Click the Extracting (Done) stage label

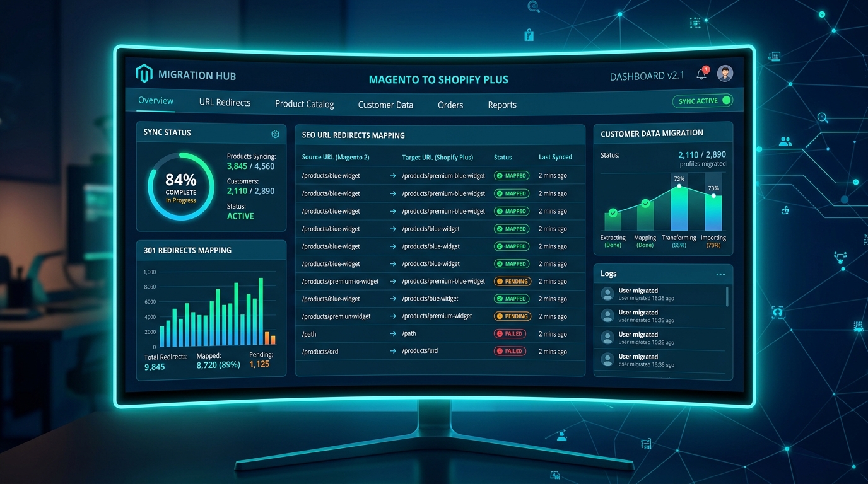(x=613, y=241)
